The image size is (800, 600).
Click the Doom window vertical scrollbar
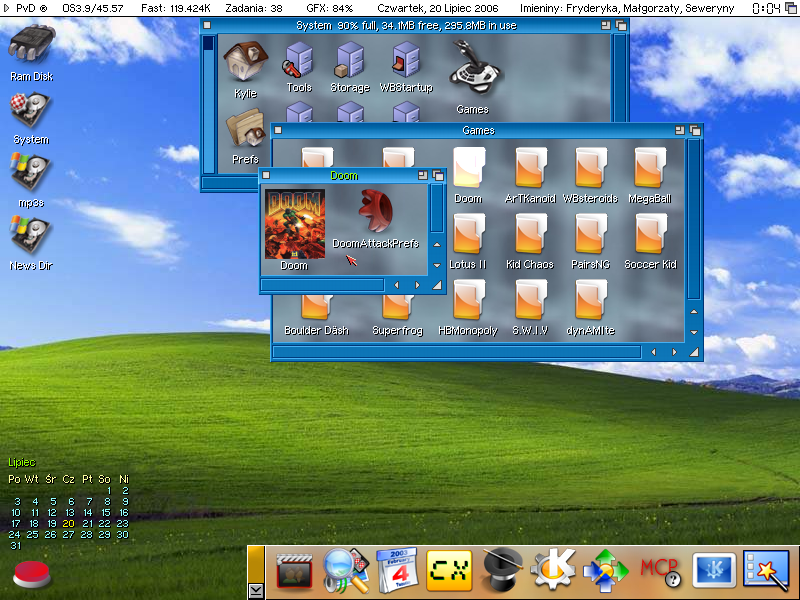click(437, 208)
